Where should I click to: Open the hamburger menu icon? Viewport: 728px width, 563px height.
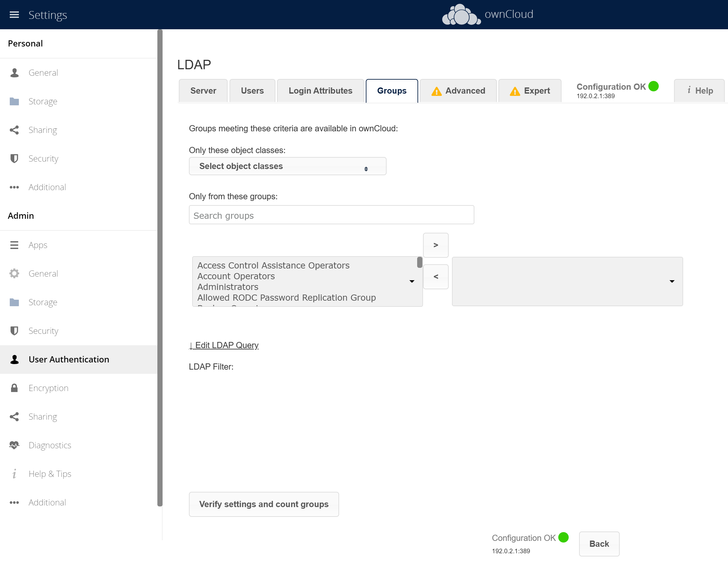click(14, 15)
